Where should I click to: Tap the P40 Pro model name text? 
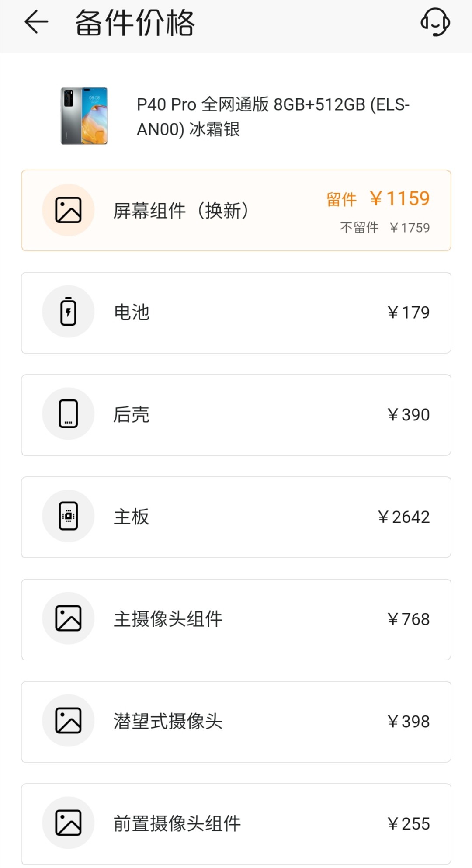click(273, 117)
